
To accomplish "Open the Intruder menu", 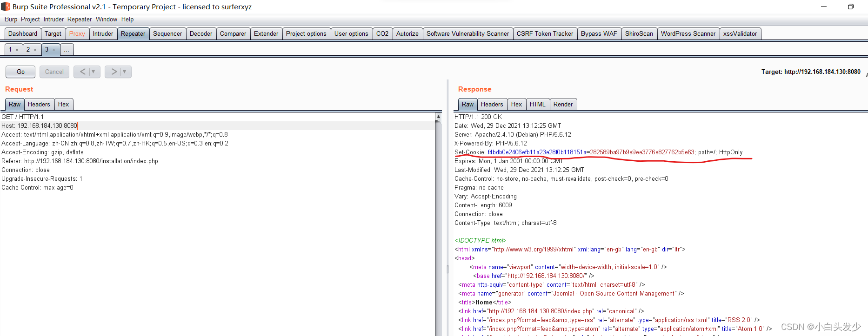I will 53,19.
